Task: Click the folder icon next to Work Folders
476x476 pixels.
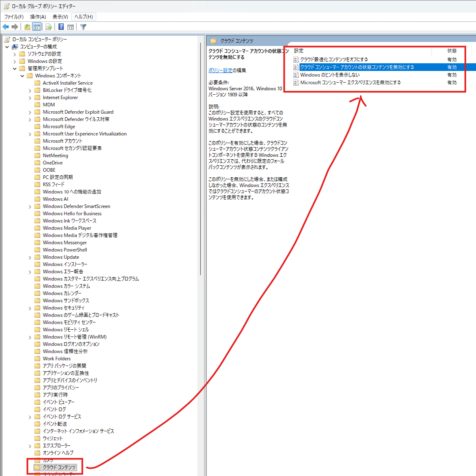Action: point(37,359)
